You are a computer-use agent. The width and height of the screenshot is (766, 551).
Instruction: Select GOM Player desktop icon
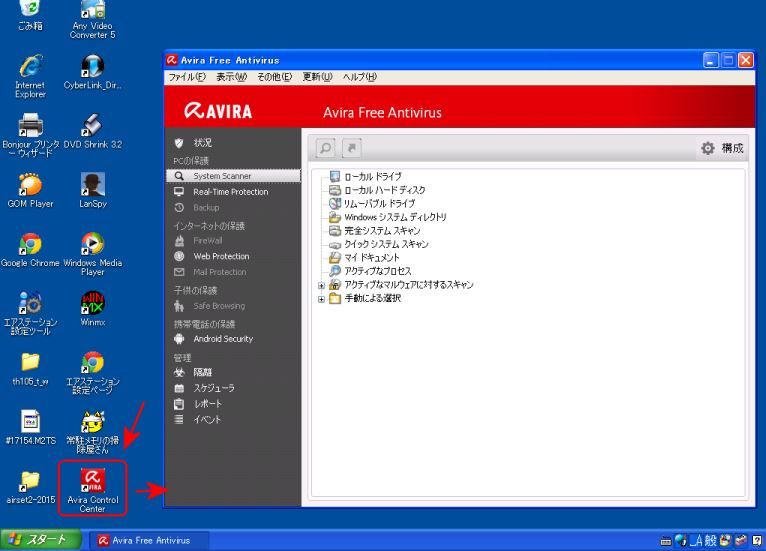click(x=30, y=191)
